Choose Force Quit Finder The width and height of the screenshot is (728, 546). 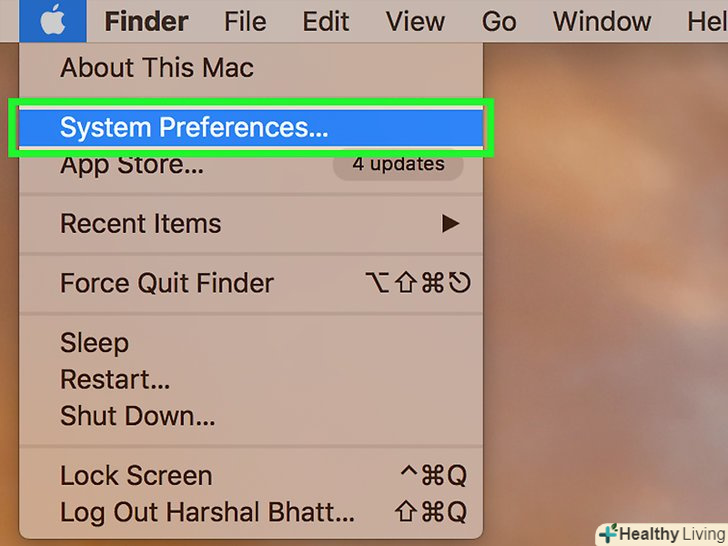(x=251, y=283)
